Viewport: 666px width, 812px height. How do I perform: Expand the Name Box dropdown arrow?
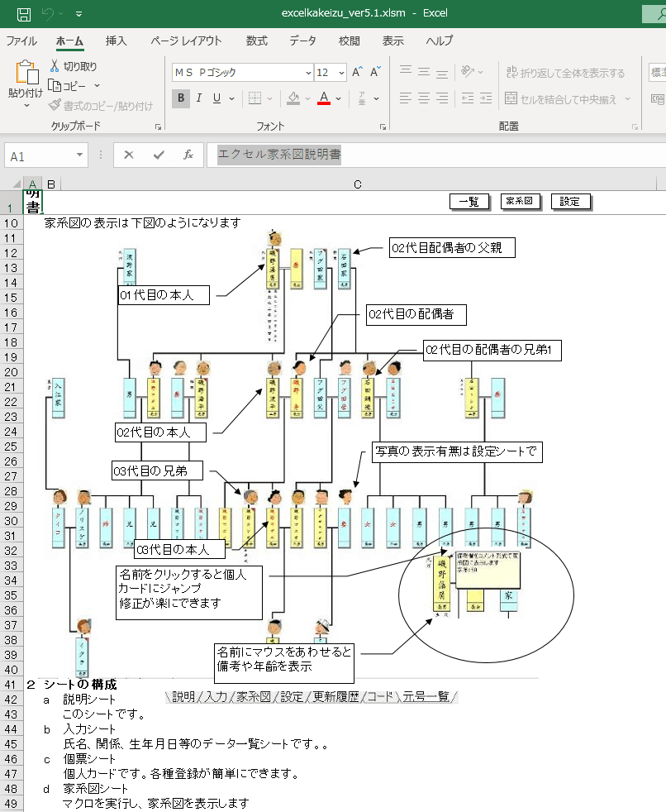pyautogui.click(x=80, y=155)
